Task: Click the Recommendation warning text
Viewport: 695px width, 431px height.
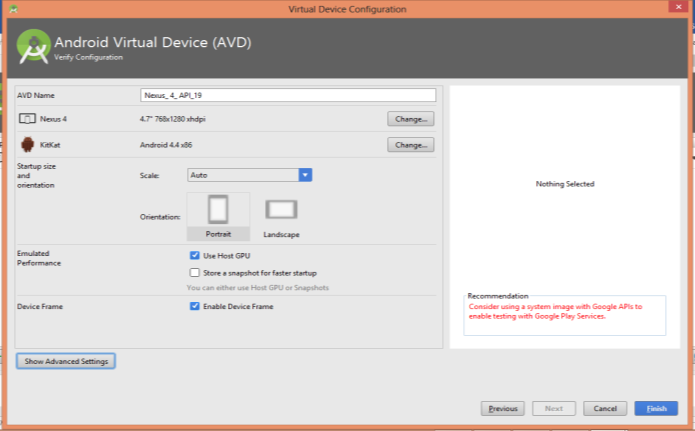Action: (x=555, y=311)
